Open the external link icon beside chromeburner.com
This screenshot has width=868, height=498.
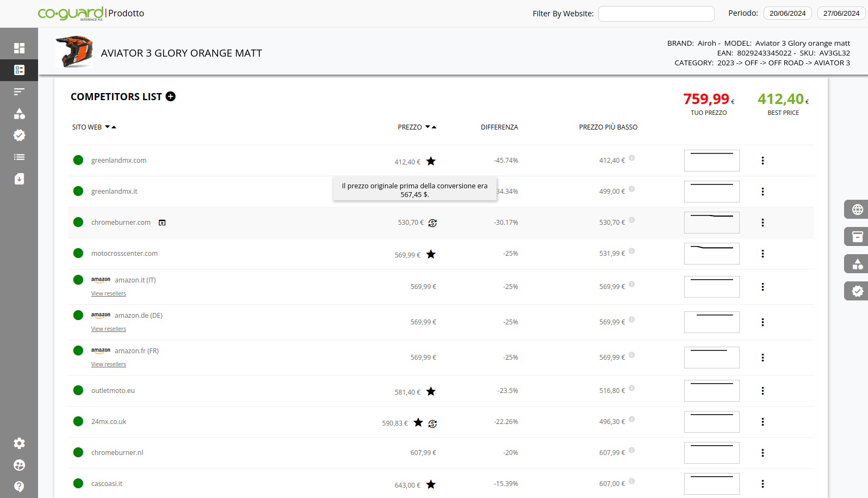(x=162, y=223)
